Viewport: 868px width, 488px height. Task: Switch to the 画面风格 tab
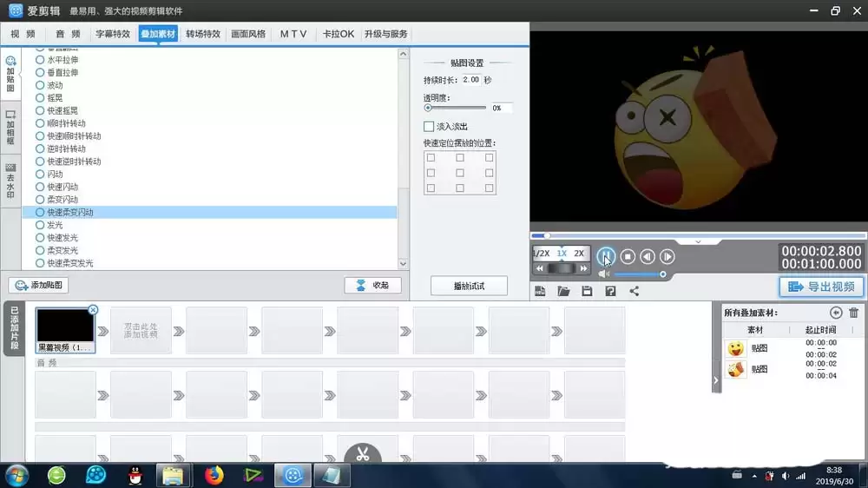pos(248,34)
